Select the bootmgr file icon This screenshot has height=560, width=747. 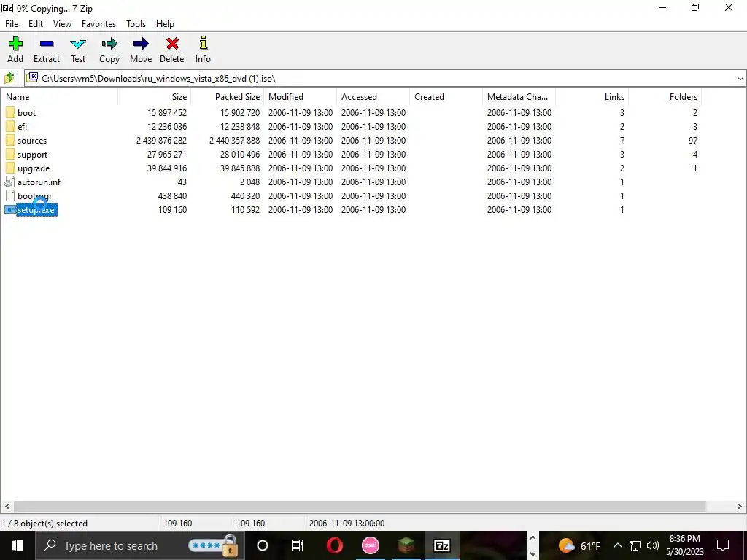point(10,195)
